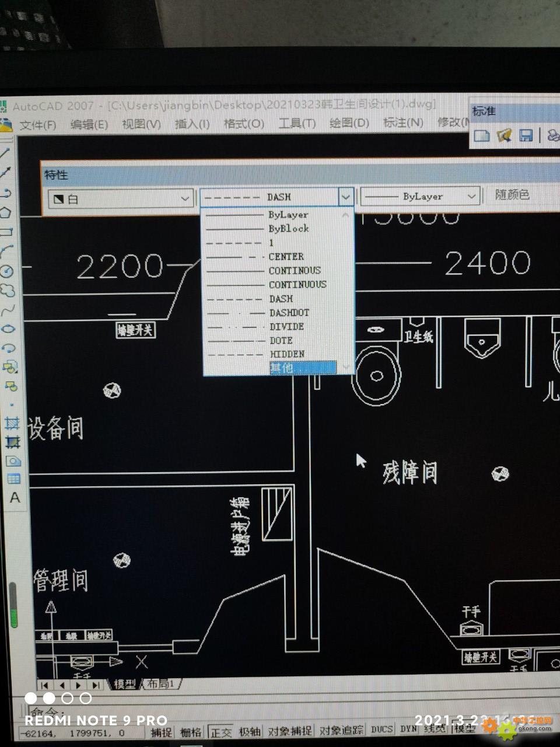Screen dimensions: 560x747
Task: Choose DOTE linetype in list
Action: click(273, 340)
